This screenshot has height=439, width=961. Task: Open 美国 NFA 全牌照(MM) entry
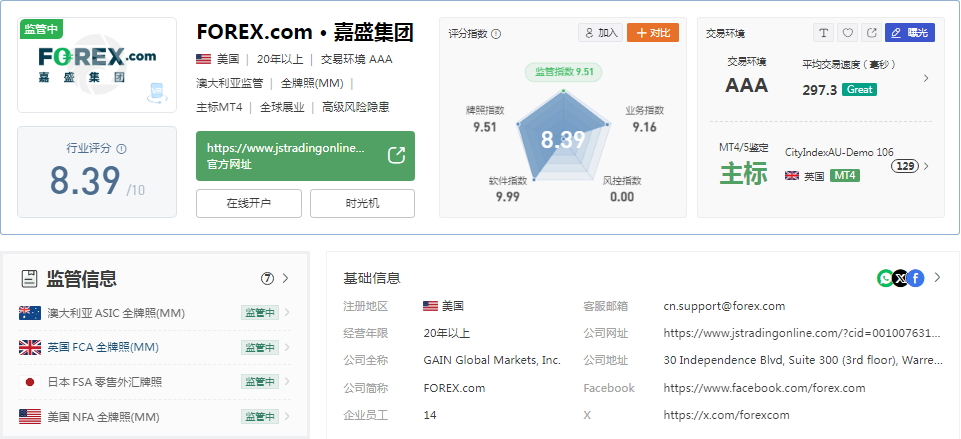click(104, 417)
